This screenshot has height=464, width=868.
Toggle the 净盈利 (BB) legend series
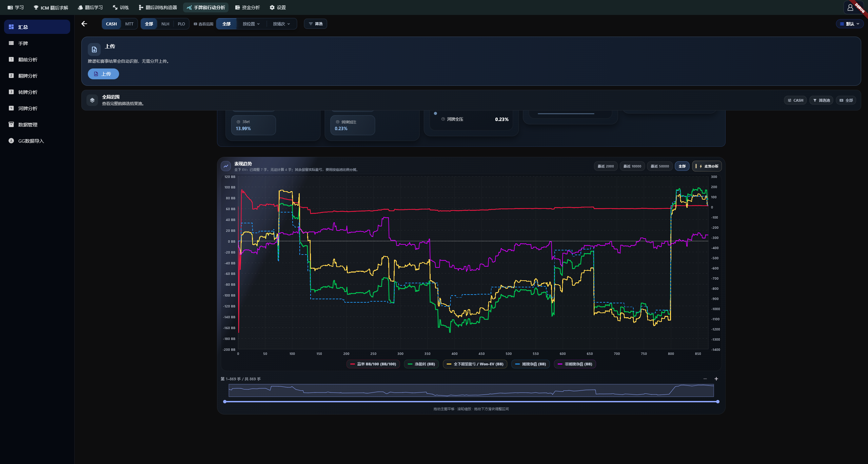421,364
